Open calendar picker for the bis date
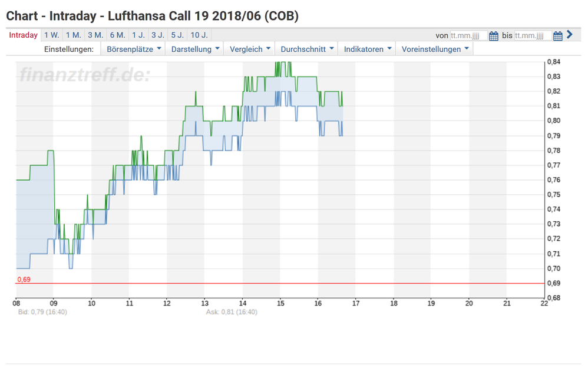Image resolution: width=588 pixels, height=366 pixels. point(558,35)
